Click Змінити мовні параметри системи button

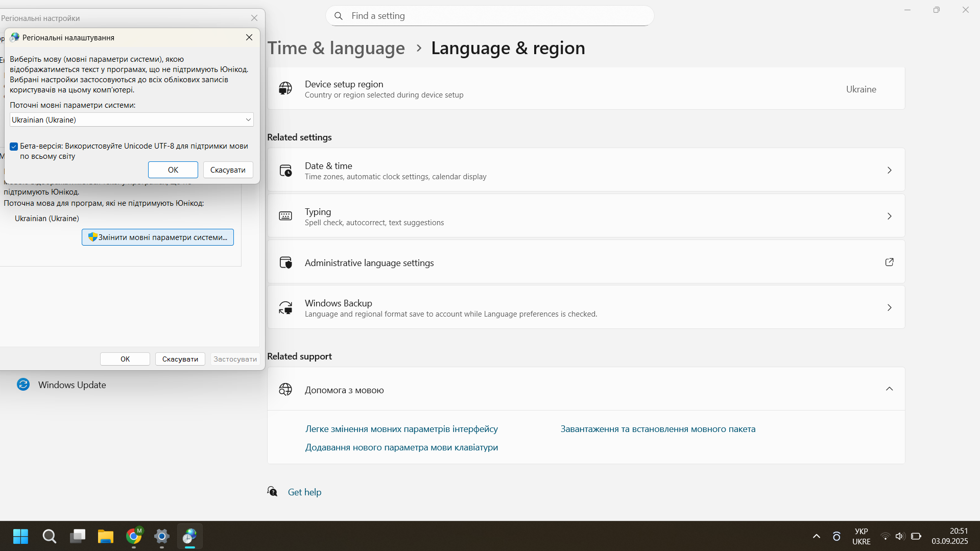pos(158,237)
